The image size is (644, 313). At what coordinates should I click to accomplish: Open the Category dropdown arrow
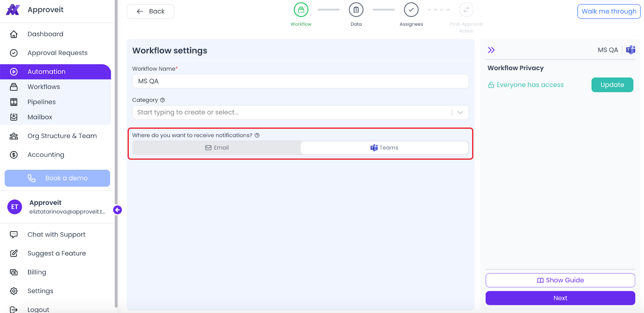tap(460, 113)
